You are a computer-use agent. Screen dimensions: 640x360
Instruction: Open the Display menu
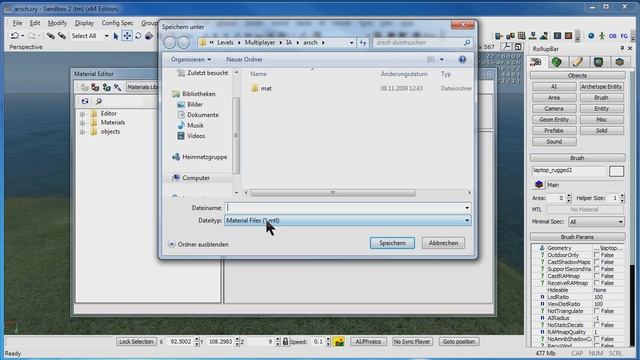click(84, 23)
